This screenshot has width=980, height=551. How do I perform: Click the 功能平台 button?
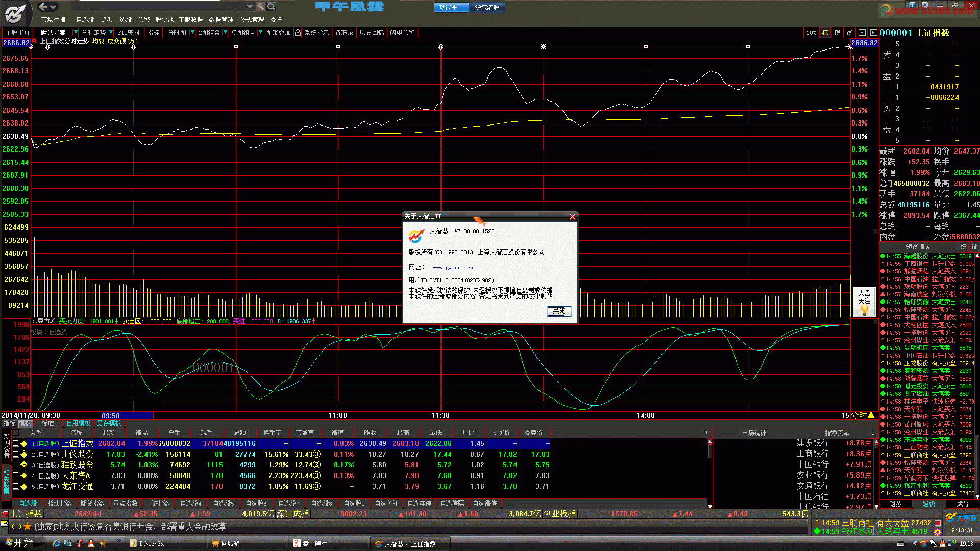[x=452, y=7]
